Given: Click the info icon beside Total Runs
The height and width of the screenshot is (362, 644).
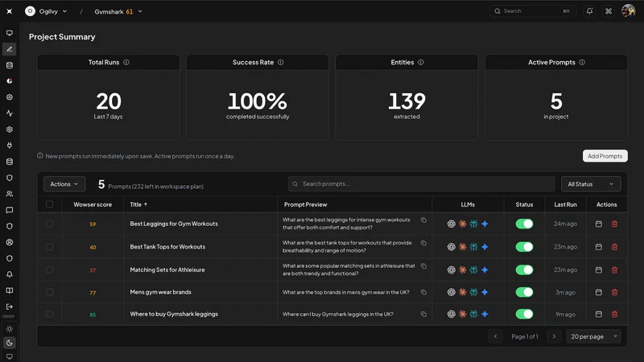Looking at the screenshot, I should [126, 63].
